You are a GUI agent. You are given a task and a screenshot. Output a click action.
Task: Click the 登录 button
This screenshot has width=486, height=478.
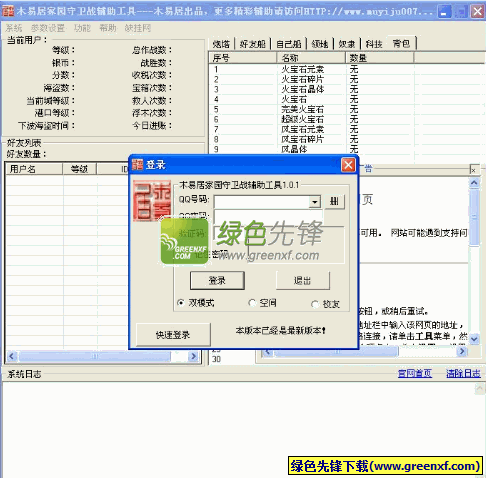(x=217, y=281)
